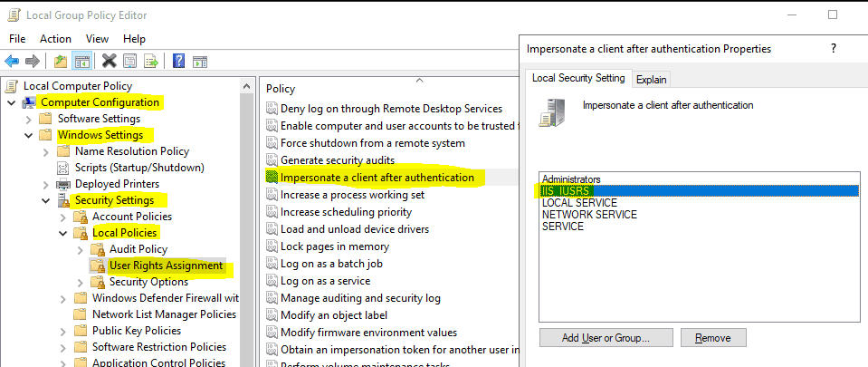Image resolution: width=868 pixels, height=367 pixels.
Task: Collapse the Local Policies node
Action: point(63,234)
